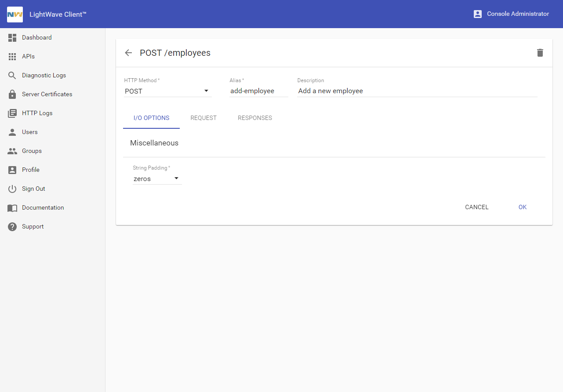Image resolution: width=563 pixels, height=392 pixels.
Task: Select the I/O OPTIONS tab
Action: point(151,118)
